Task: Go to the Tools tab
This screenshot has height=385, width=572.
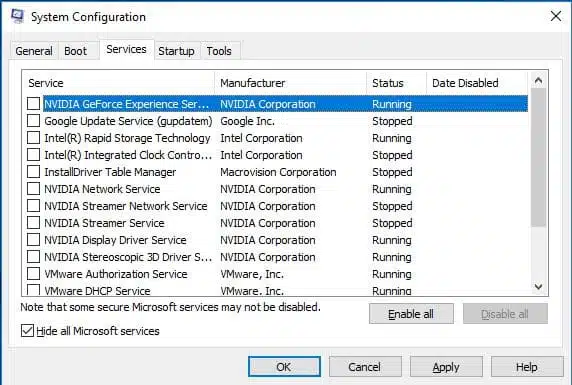Action: click(x=219, y=51)
